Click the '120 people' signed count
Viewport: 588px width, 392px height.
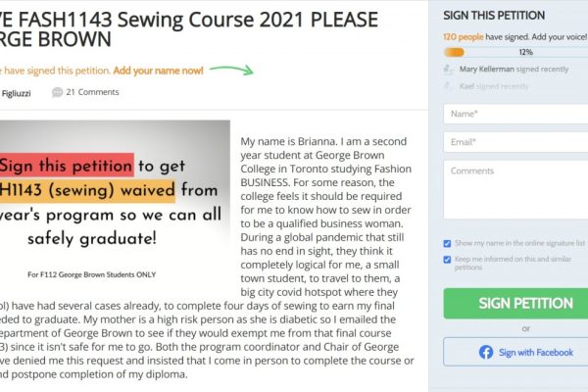466,34
